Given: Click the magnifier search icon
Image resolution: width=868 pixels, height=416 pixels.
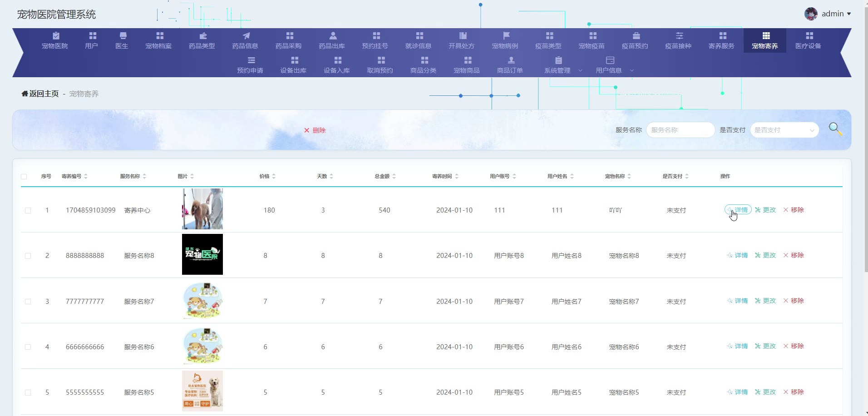Looking at the screenshot, I should coord(835,129).
